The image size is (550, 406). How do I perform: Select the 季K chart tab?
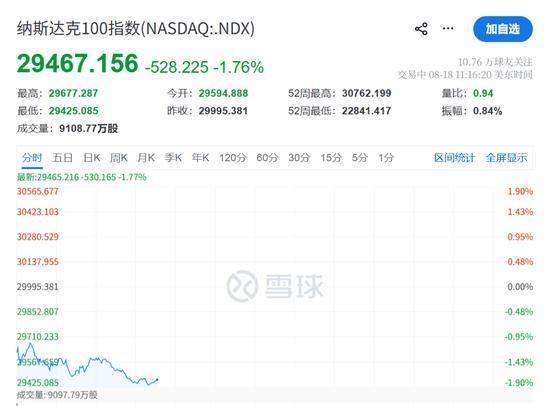173,158
